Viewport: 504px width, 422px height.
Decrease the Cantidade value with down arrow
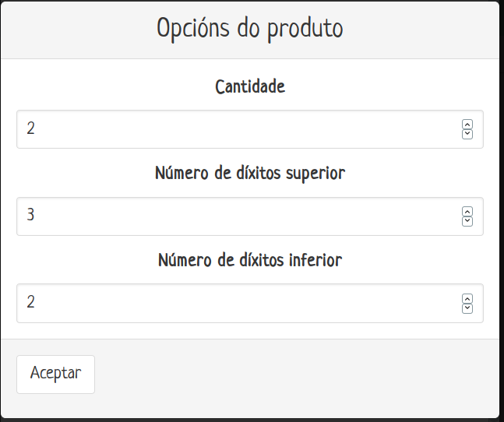pos(467,134)
